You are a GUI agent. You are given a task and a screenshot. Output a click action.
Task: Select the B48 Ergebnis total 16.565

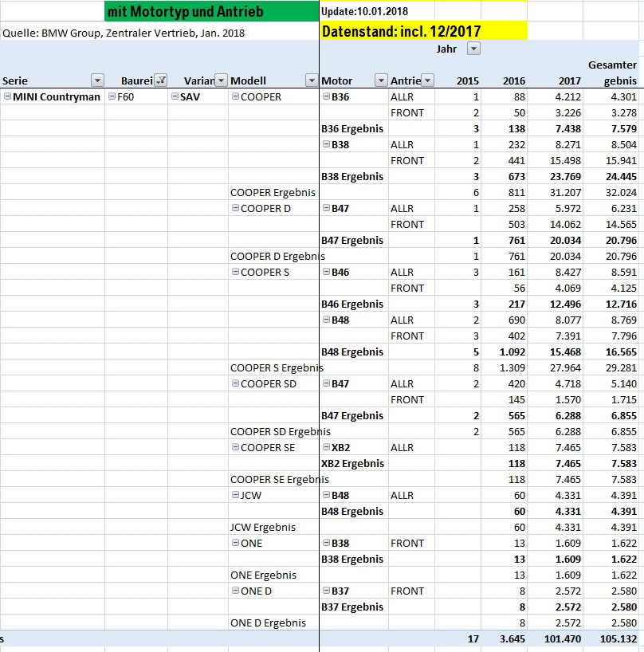[x=621, y=352]
